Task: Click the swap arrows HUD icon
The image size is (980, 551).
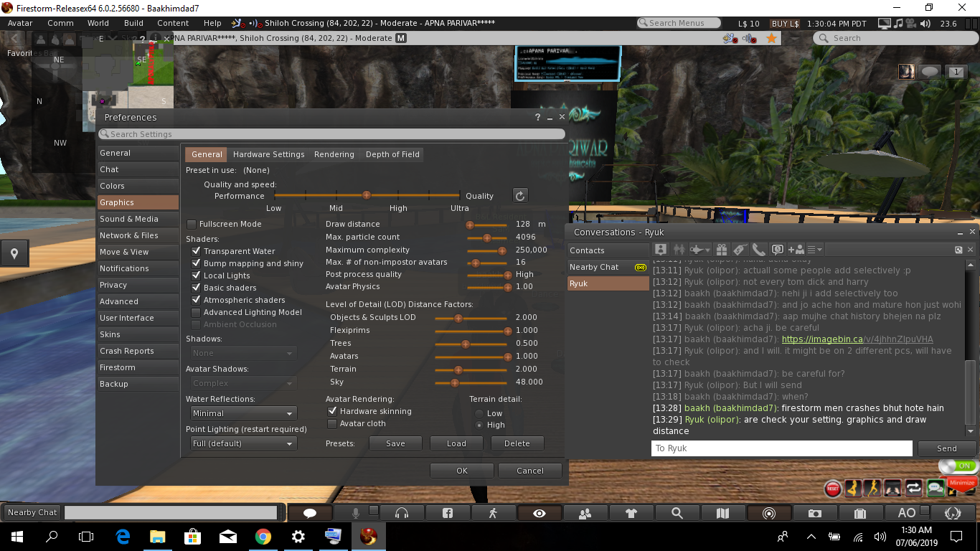Action: (x=914, y=489)
